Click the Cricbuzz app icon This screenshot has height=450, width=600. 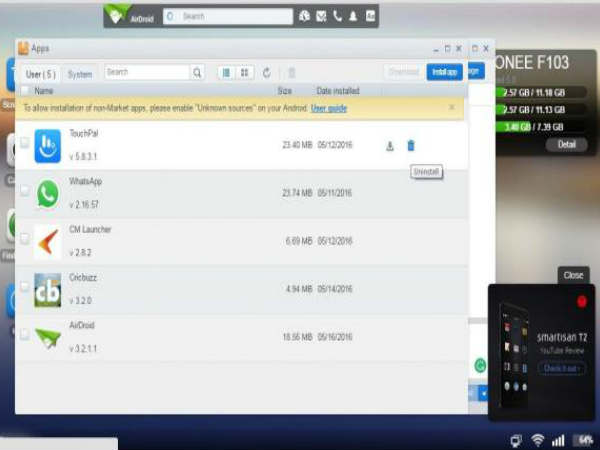47,289
